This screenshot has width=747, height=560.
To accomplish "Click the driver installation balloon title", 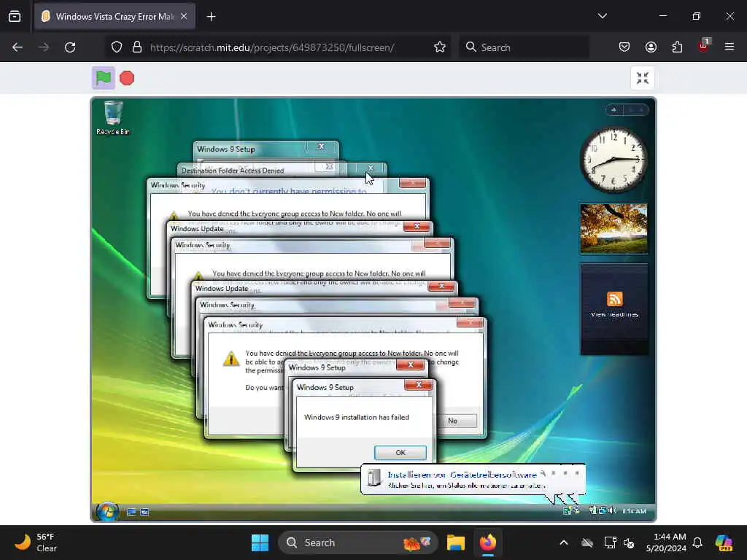I will click(x=462, y=475).
